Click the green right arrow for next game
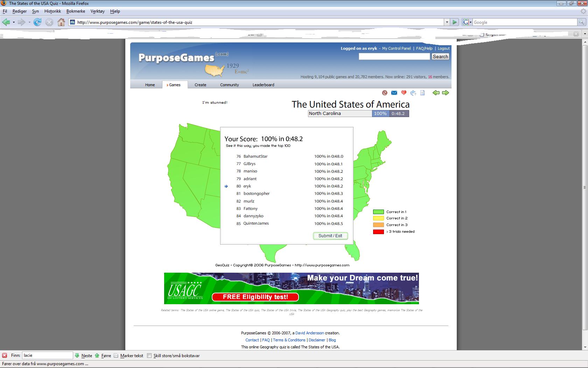 click(x=445, y=93)
